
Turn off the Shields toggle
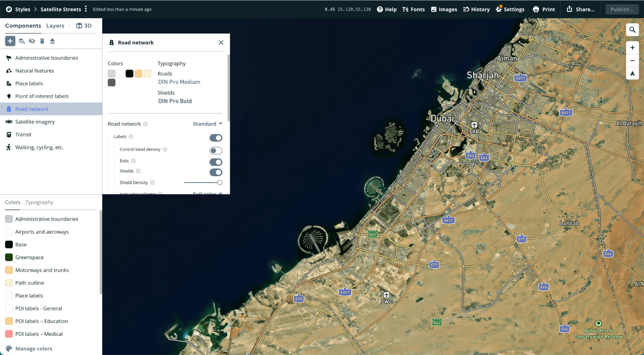216,172
